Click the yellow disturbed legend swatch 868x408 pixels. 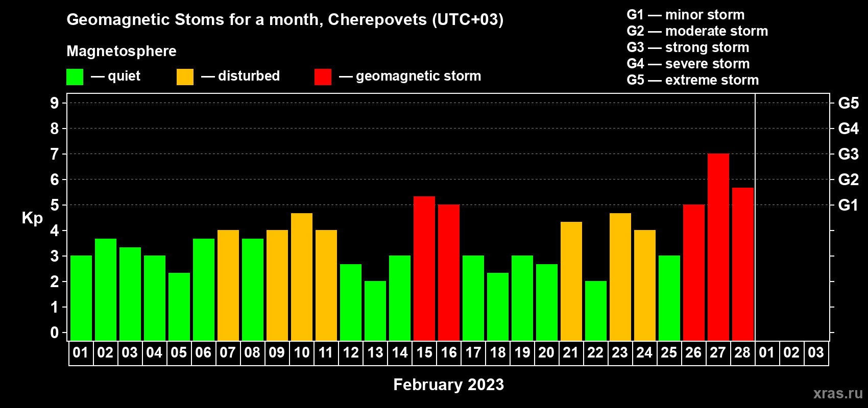click(x=185, y=77)
